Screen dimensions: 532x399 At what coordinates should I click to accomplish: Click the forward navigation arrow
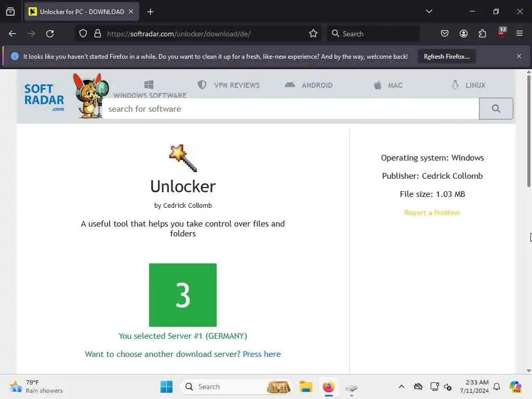tap(31, 34)
